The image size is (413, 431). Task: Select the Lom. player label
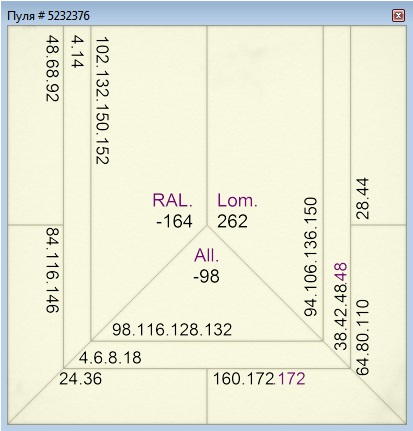point(237,200)
